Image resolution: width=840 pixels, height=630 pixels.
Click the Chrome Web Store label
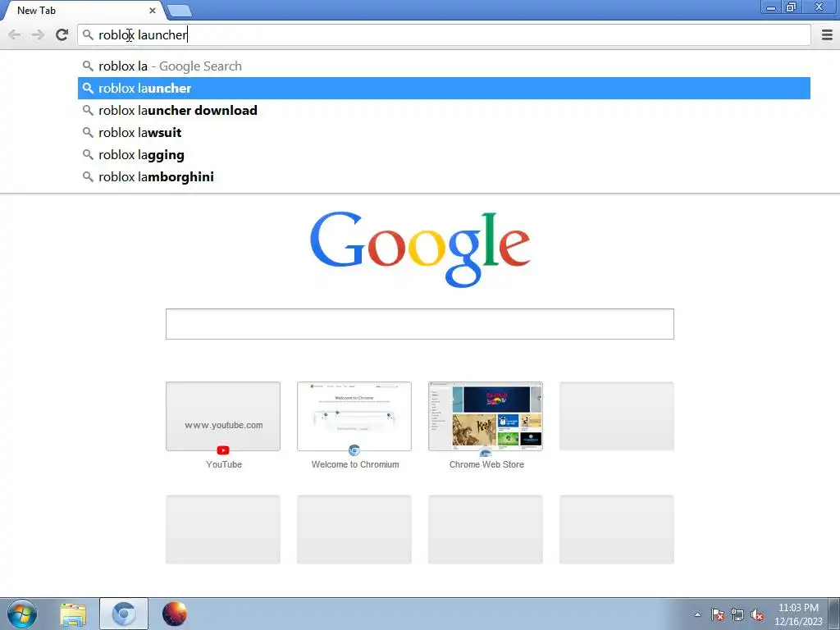point(486,464)
